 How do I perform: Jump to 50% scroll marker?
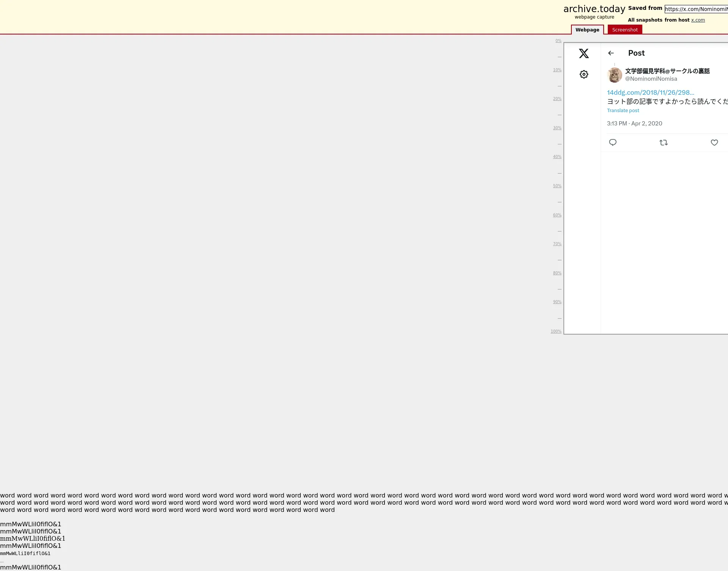[x=557, y=186]
